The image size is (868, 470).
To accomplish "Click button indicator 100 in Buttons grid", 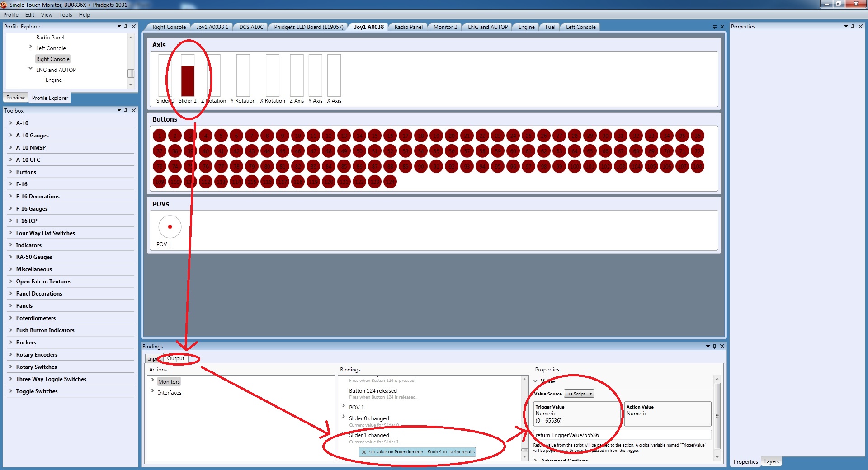I will tap(575, 166).
